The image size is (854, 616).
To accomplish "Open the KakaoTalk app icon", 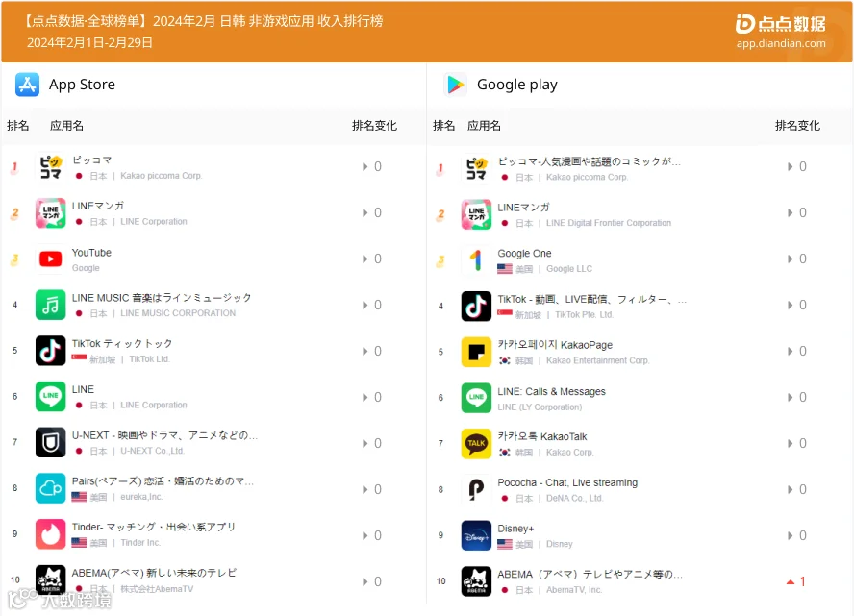I will pos(476,443).
